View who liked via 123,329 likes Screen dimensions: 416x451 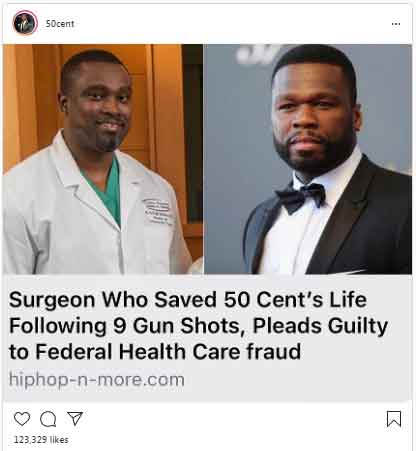coord(41,440)
